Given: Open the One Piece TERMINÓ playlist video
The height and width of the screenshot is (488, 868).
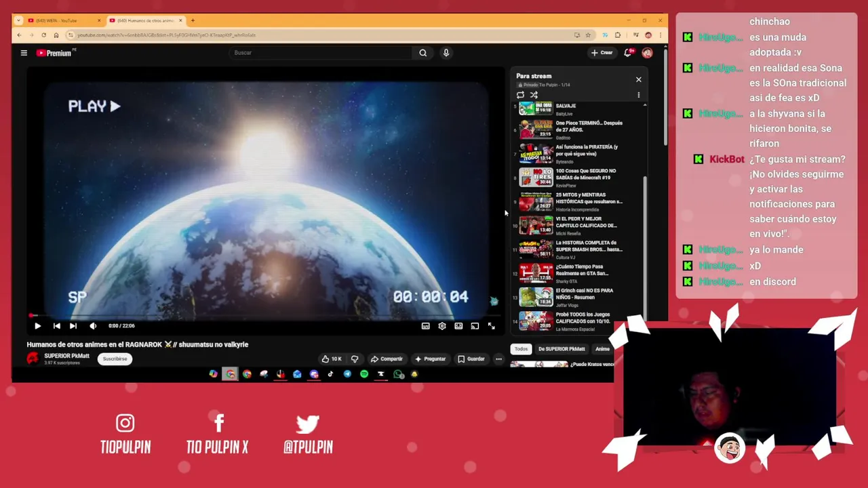Looking at the screenshot, I should click(x=576, y=129).
